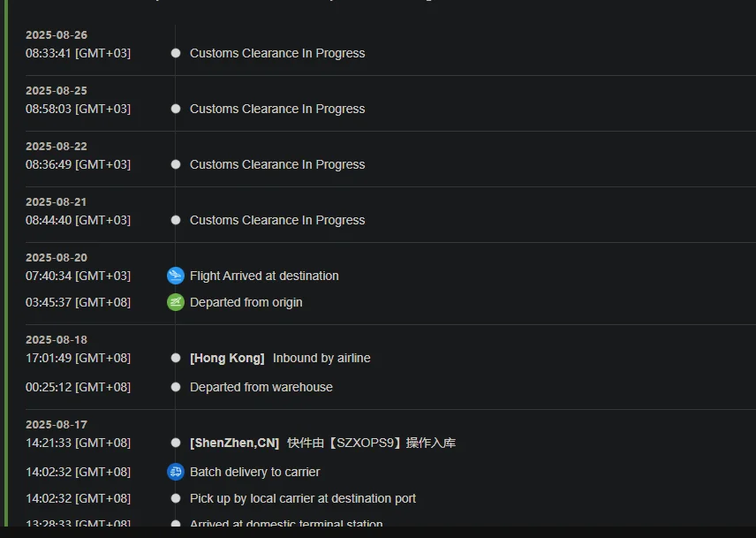The height and width of the screenshot is (538, 756).
Task: Click the "Flight Arrived at destination" status text
Action: coord(264,276)
